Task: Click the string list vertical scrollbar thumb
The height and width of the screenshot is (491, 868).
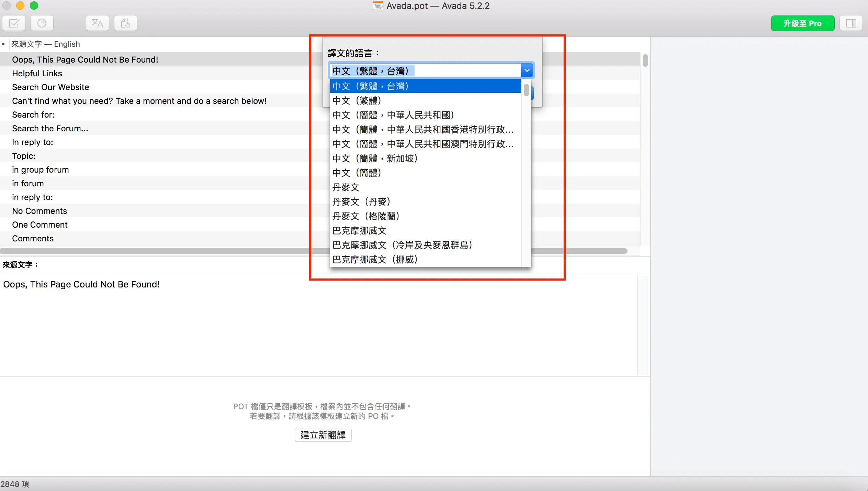Action: (x=645, y=61)
